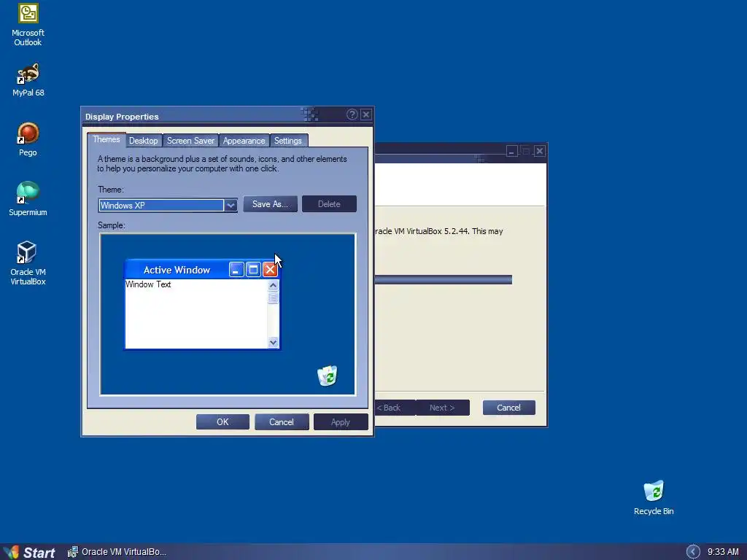Show hidden tray icons arrow in taskbar

tap(693, 551)
